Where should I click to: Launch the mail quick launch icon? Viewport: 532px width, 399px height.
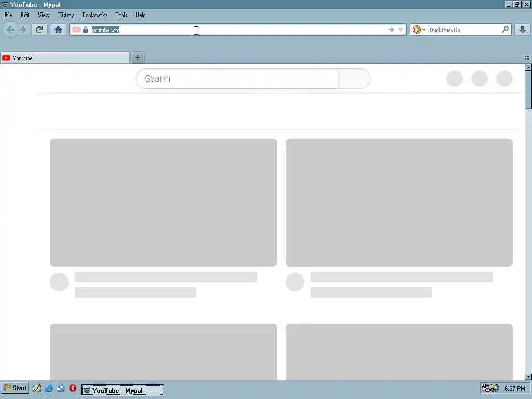(x=61, y=388)
